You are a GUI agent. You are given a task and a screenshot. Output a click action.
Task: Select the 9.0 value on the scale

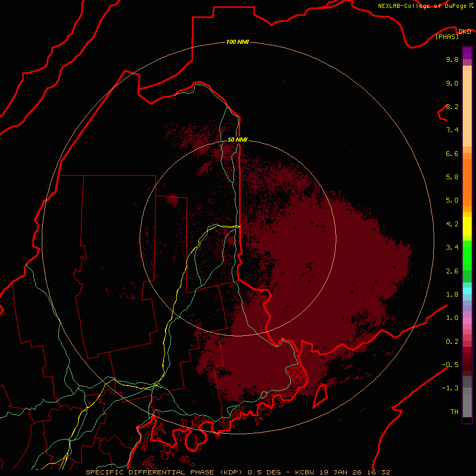click(452, 83)
